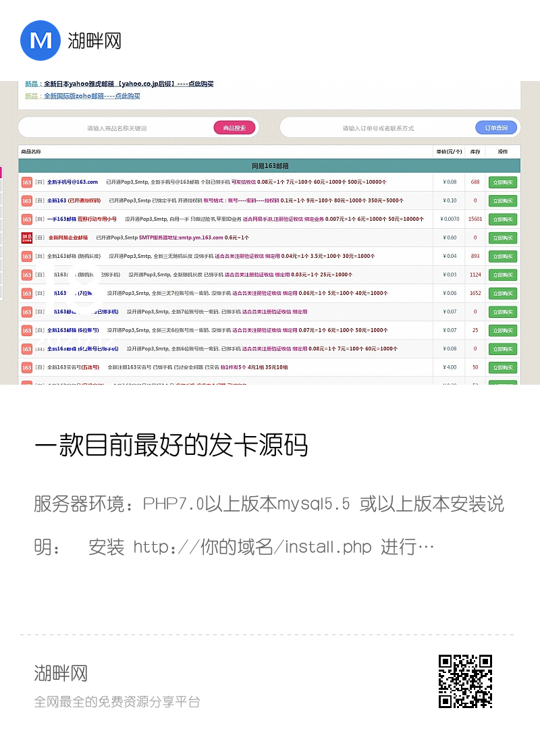Click the 163 icon beside 一手163邮箱 荒野行动专用小号
This screenshot has width=540, height=756.
coord(26,219)
